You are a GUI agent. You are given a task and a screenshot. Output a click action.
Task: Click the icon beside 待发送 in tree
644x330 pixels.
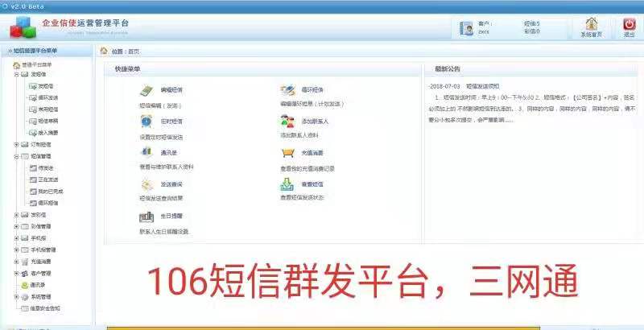33,168
